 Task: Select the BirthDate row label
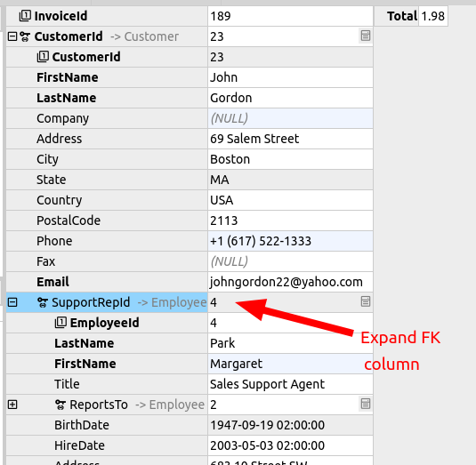click(107, 425)
